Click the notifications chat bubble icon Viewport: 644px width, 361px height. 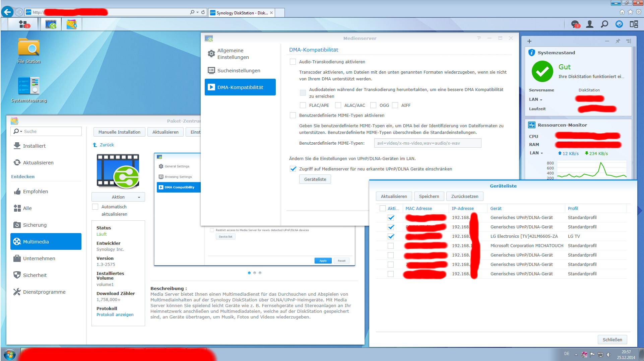point(575,24)
